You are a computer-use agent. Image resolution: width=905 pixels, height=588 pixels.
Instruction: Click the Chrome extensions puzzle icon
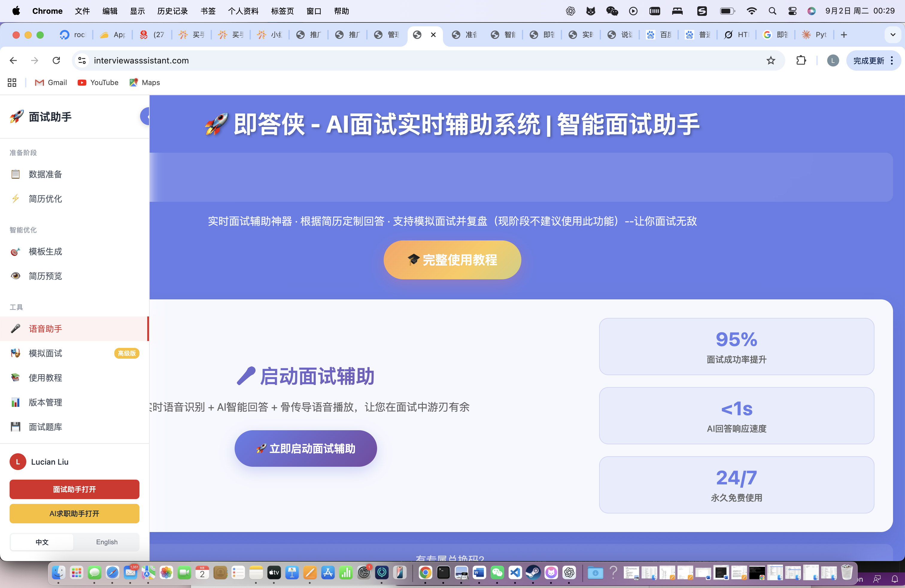(801, 60)
